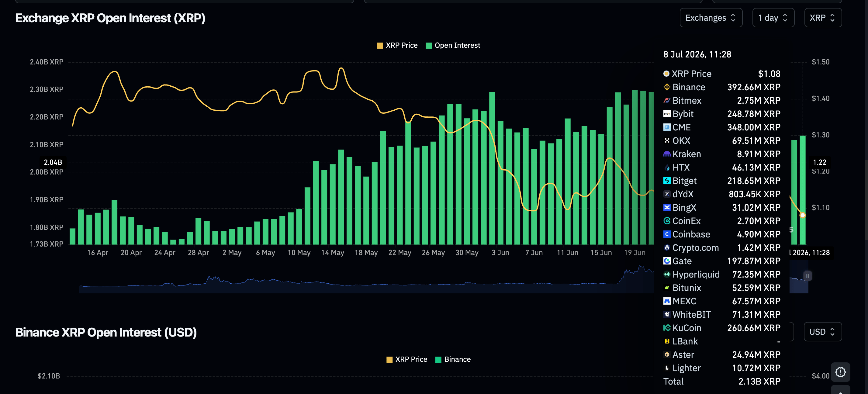The height and width of the screenshot is (394, 868).
Task: Click the MEXC exchange icon
Action: click(x=666, y=301)
